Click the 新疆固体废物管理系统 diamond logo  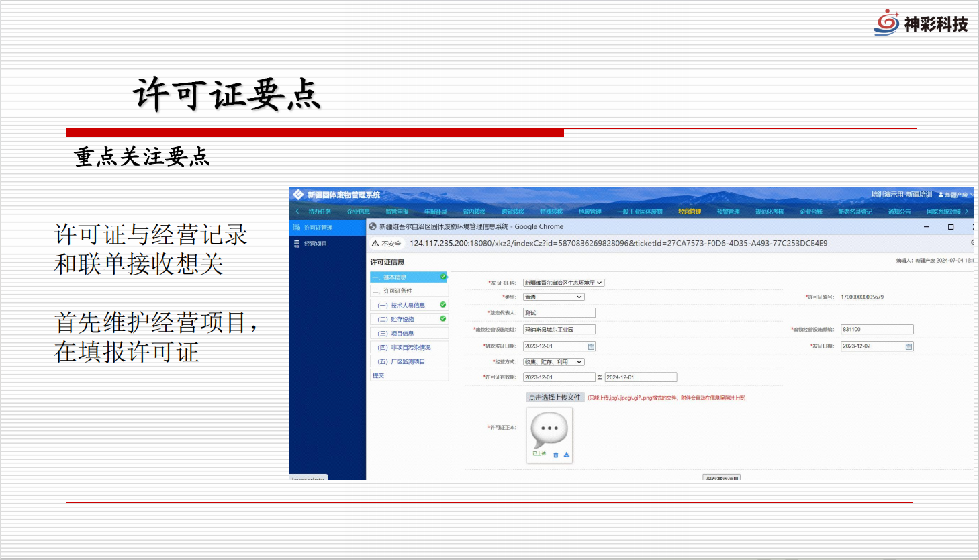pyautogui.click(x=299, y=195)
